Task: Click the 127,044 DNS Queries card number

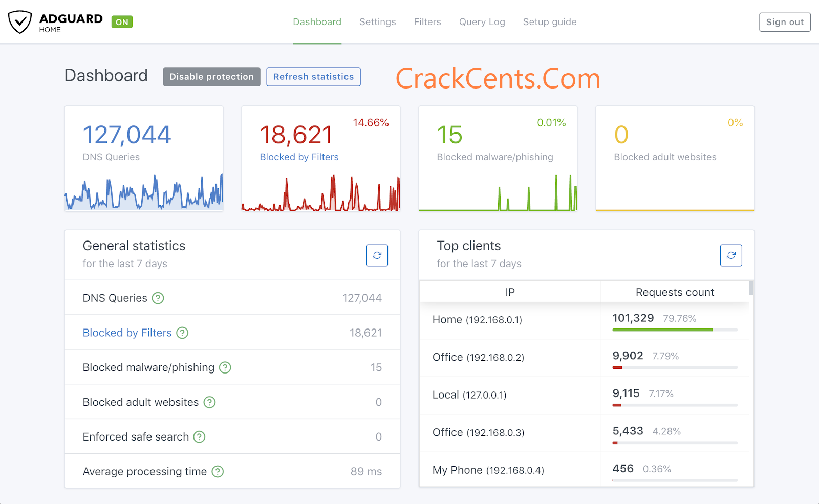Action: tap(127, 135)
